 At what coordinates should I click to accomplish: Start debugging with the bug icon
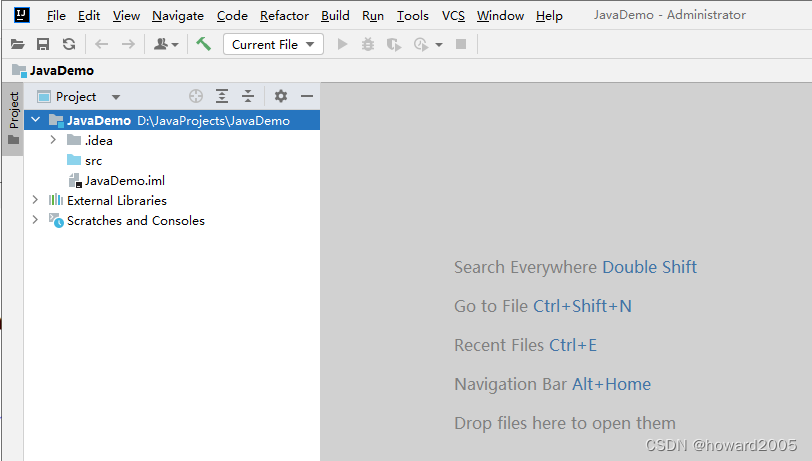click(x=368, y=45)
